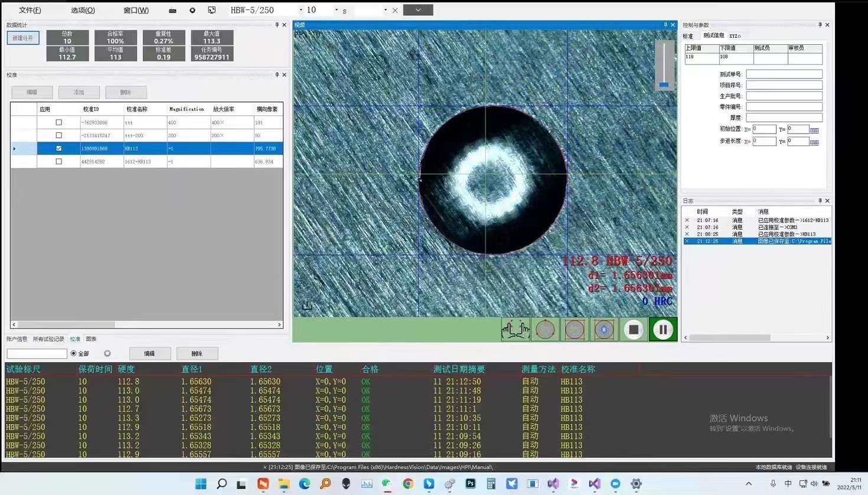The width and height of the screenshot is (868, 495).
Task: Expand the dark chevron dropdown in toolbar
Action: (418, 10)
